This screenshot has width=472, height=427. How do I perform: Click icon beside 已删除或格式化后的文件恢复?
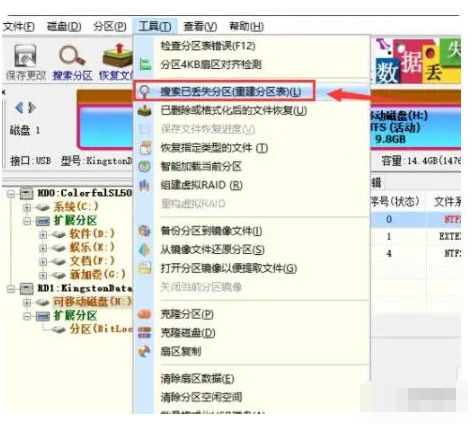point(145,110)
